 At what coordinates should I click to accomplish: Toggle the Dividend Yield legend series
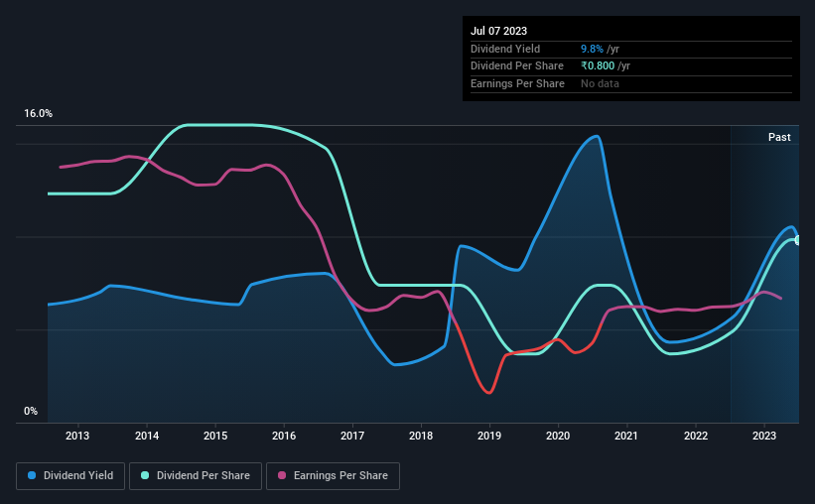point(70,476)
